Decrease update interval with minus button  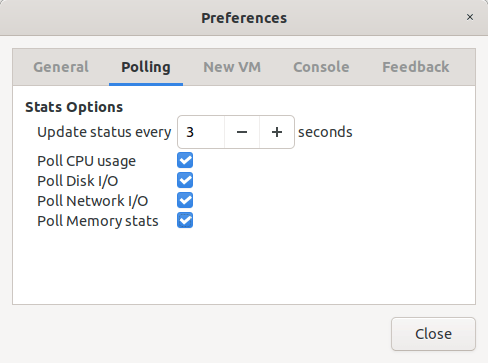point(242,132)
